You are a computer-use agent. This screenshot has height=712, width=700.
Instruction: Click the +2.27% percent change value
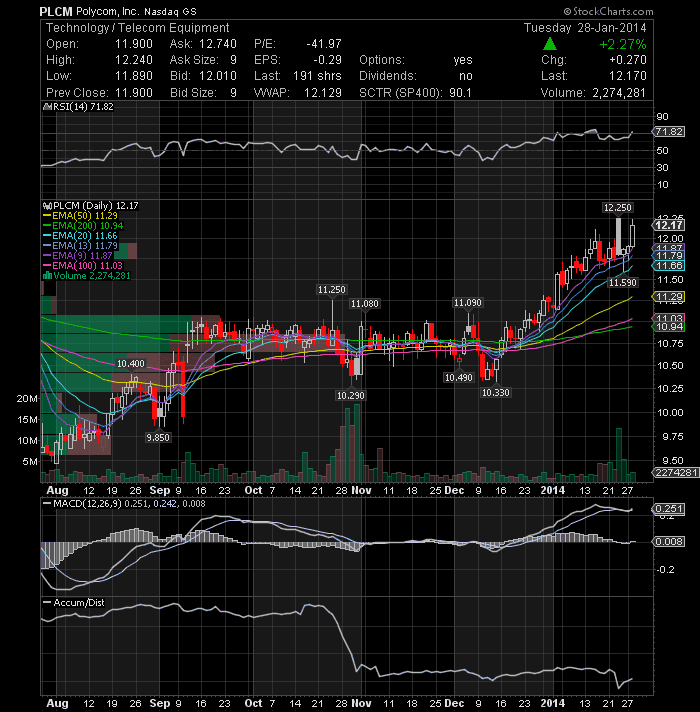click(622, 44)
